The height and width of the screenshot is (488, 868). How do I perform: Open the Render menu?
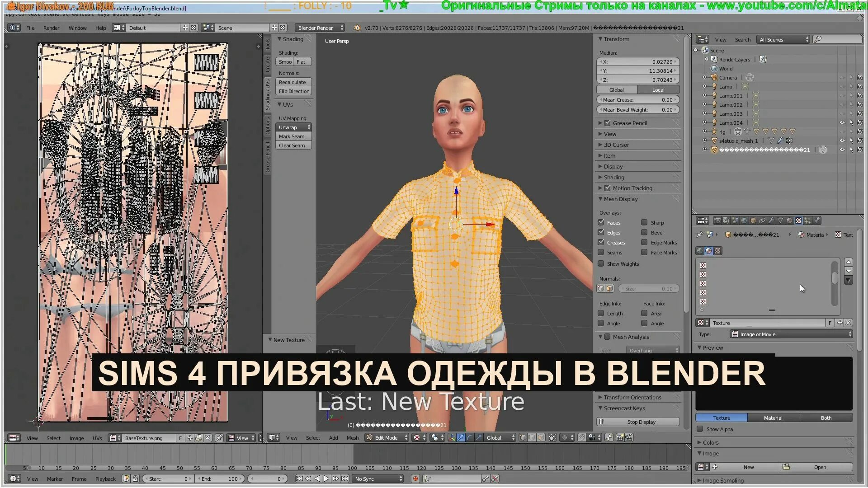(x=51, y=28)
